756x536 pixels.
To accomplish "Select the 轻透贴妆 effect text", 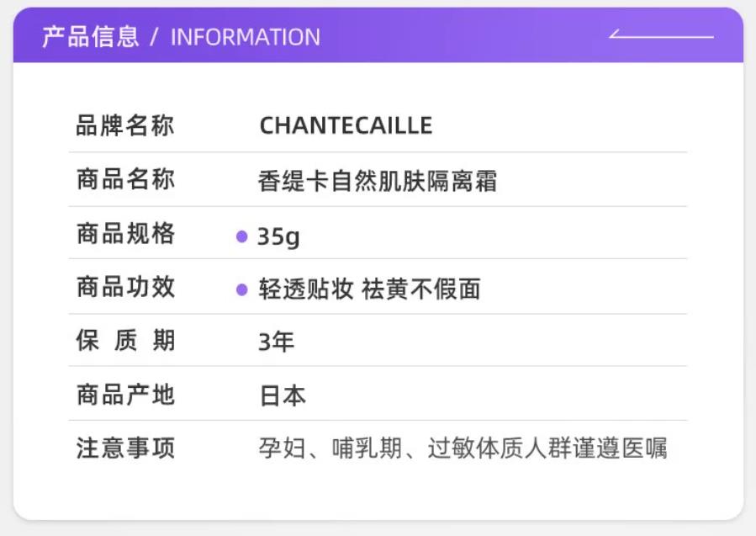I will [x=305, y=289].
